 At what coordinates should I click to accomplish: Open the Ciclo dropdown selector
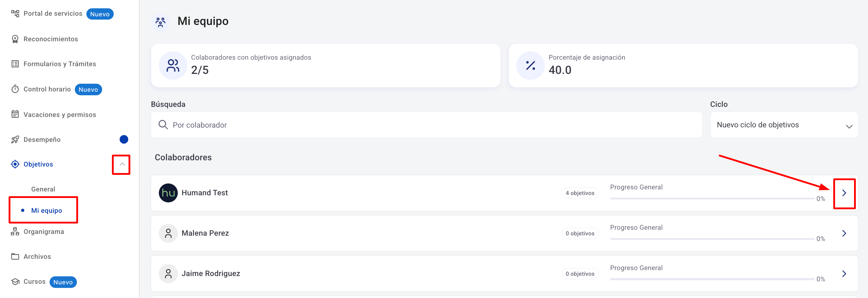[x=784, y=125]
